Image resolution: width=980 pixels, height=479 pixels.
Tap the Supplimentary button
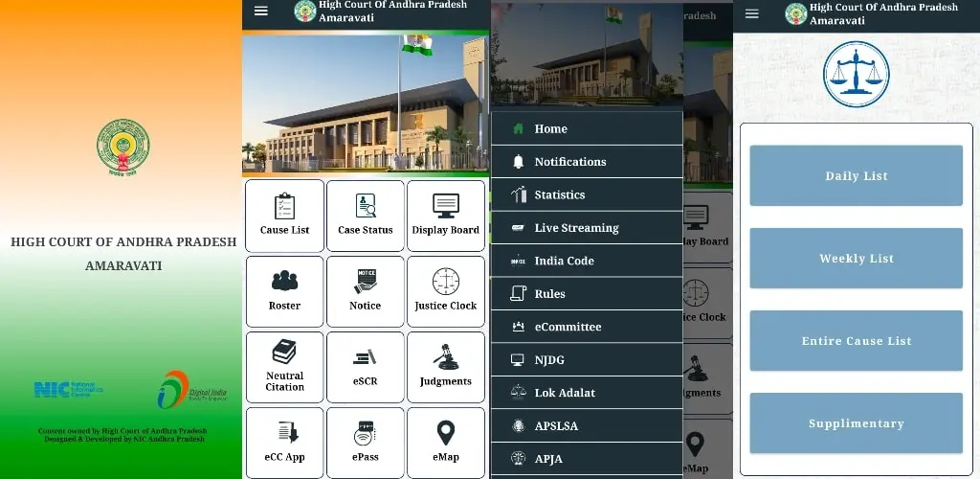point(857,423)
